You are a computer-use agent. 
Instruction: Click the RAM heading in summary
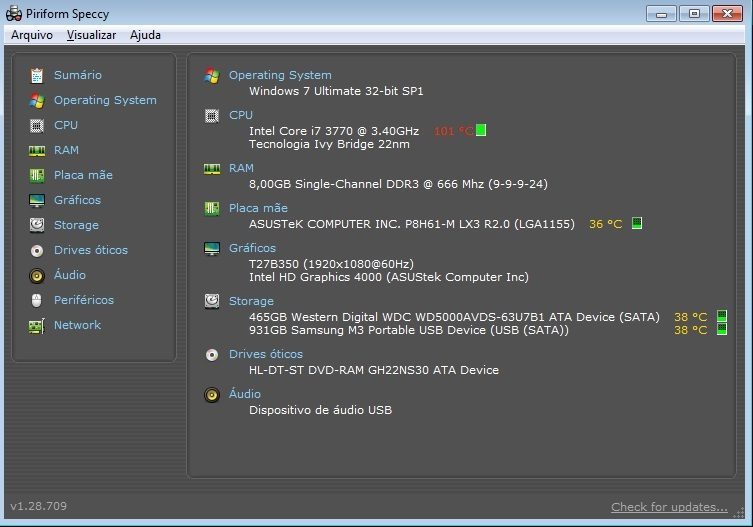(241, 168)
